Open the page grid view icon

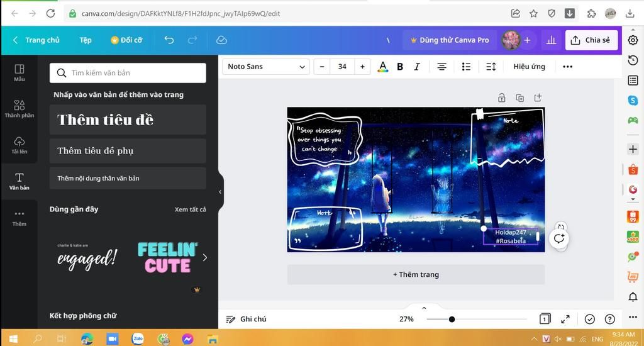[x=545, y=320]
